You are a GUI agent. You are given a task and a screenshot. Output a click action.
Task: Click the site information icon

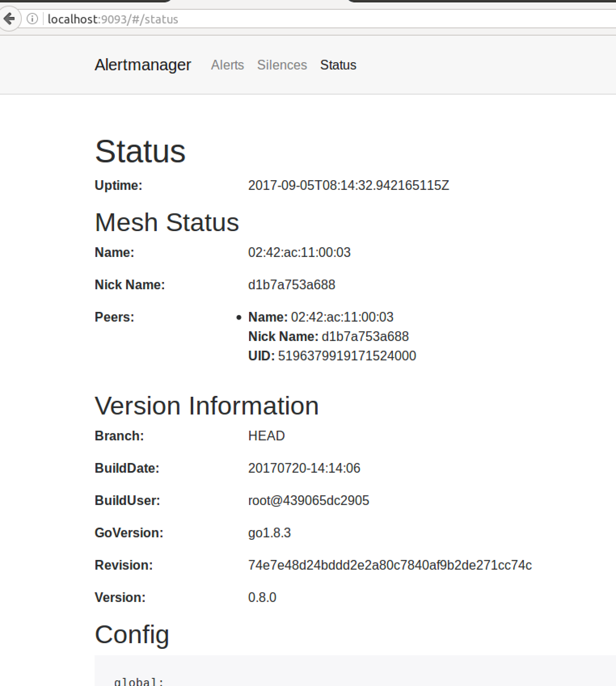(x=32, y=19)
